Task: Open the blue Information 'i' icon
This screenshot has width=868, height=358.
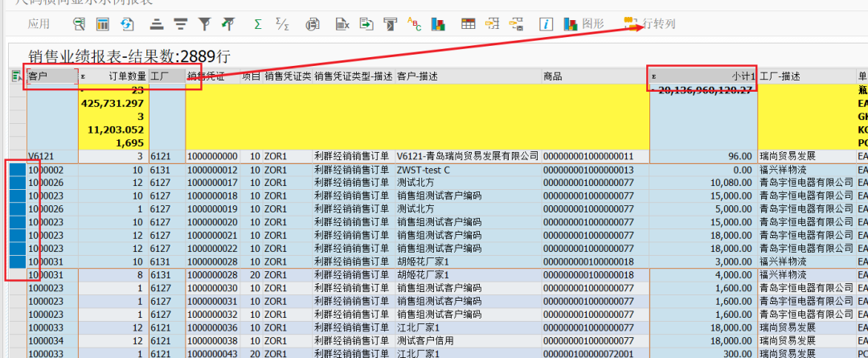Action: [547, 24]
